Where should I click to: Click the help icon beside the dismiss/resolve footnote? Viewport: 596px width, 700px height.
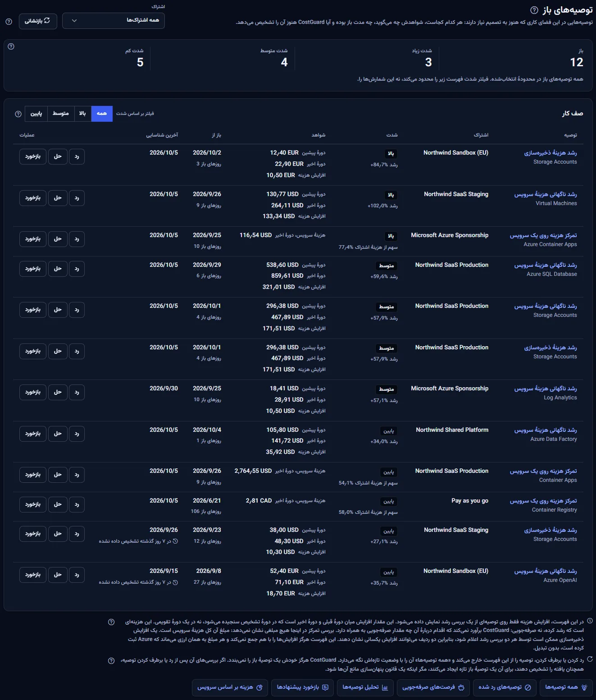(x=111, y=661)
